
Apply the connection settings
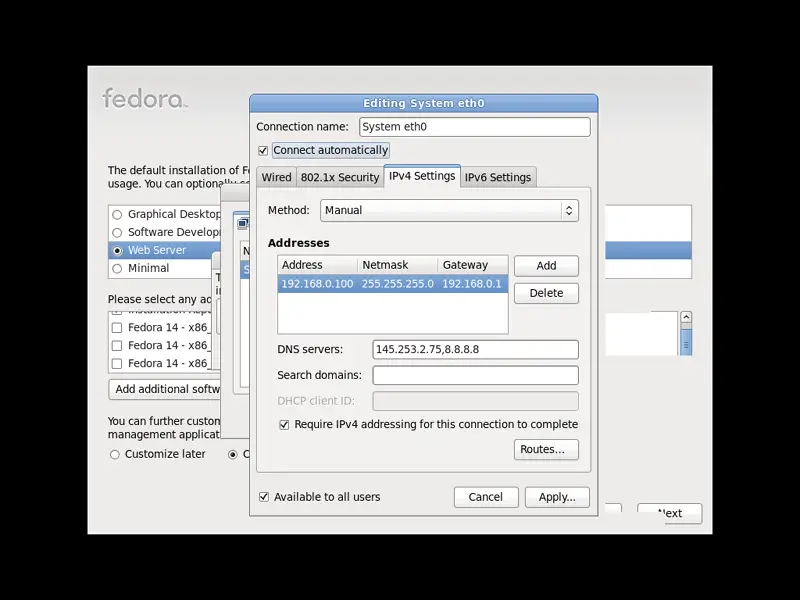[x=556, y=497]
